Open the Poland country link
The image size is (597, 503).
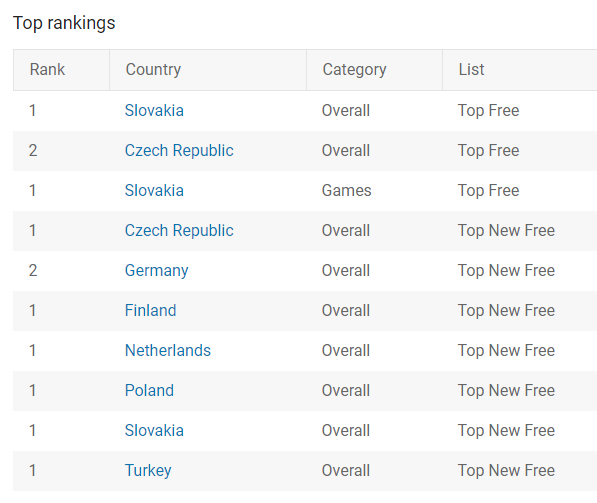(x=149, y=391)
